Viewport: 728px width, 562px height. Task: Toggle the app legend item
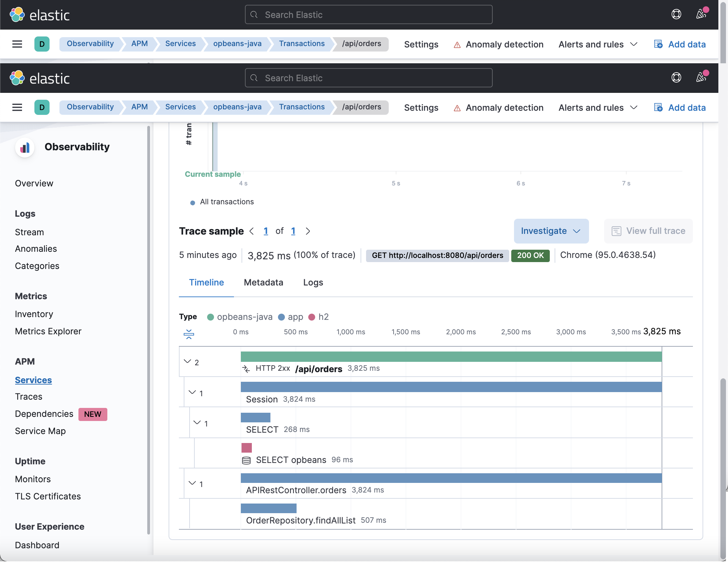(290, 317)
